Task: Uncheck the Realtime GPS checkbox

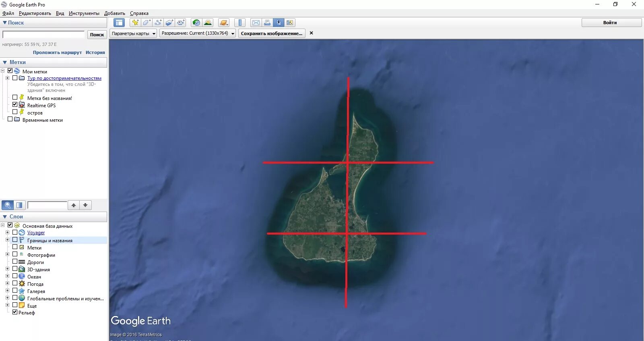Action: point(15,104)
